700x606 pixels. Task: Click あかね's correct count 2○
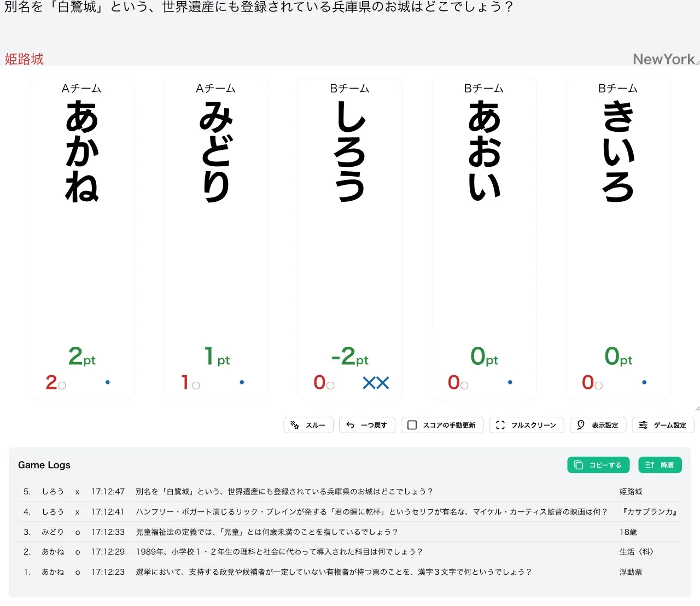click(56, 382)
